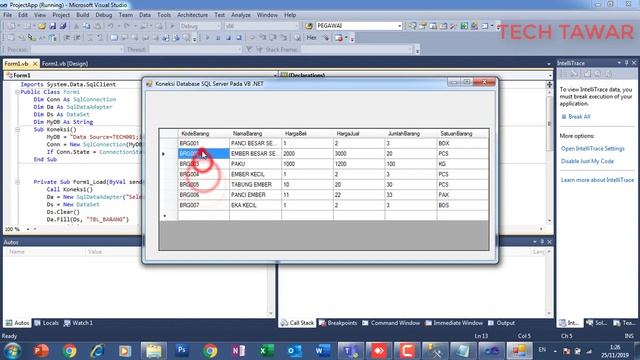Open the Stack Frame dropdown
The image size is (640, 360).
(411, 49)
